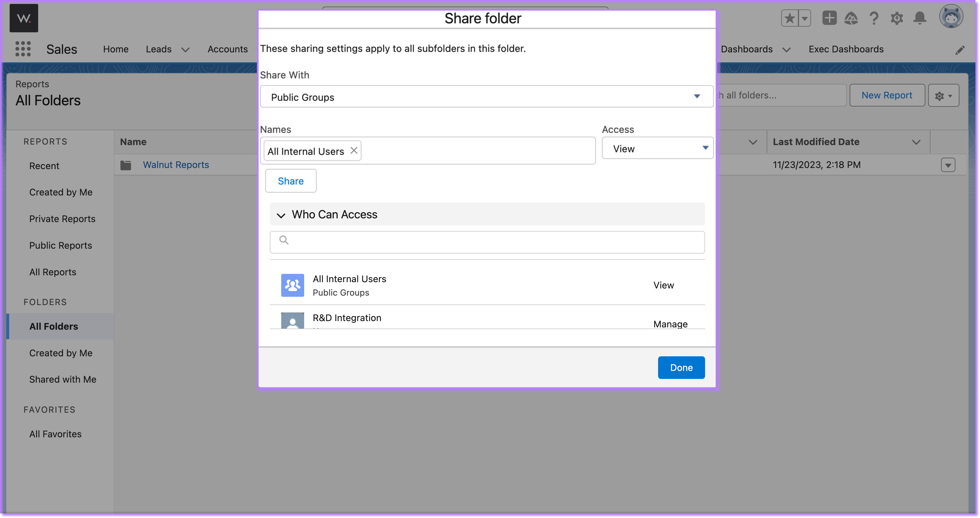Open the App Launcher grid icon
The height and width of the screenshot is (518, 980).
click(23, 49)
